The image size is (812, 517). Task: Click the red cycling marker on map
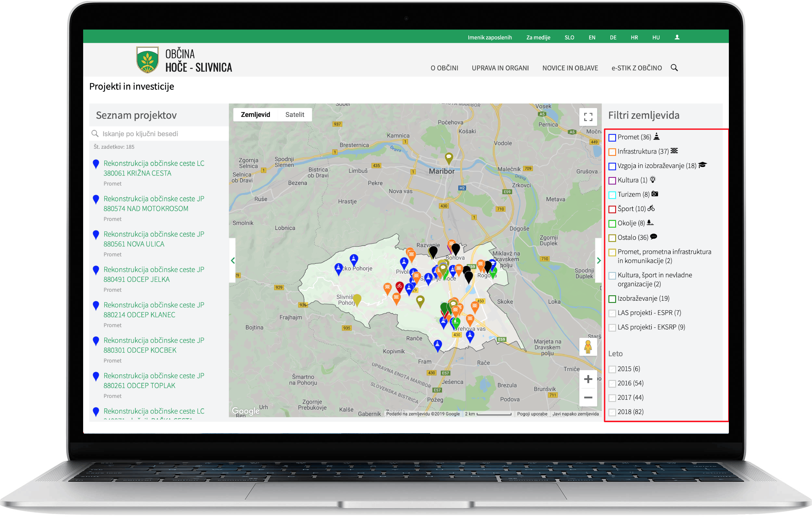pyautogui.click(x=399, y=287)
